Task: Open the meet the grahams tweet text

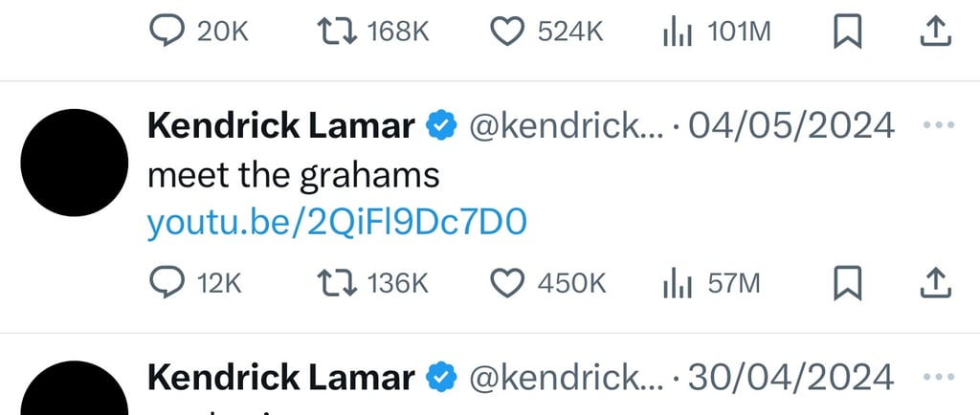Action: 292,175
